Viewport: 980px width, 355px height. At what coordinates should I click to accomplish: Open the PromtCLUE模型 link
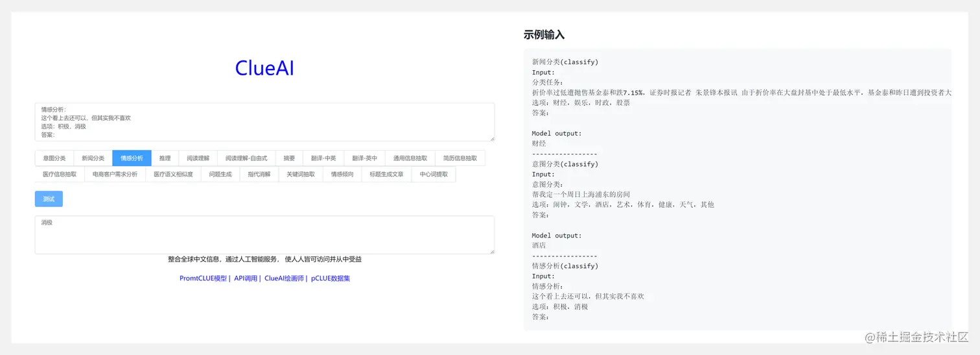pyautogui.click(x=204, y=278)
